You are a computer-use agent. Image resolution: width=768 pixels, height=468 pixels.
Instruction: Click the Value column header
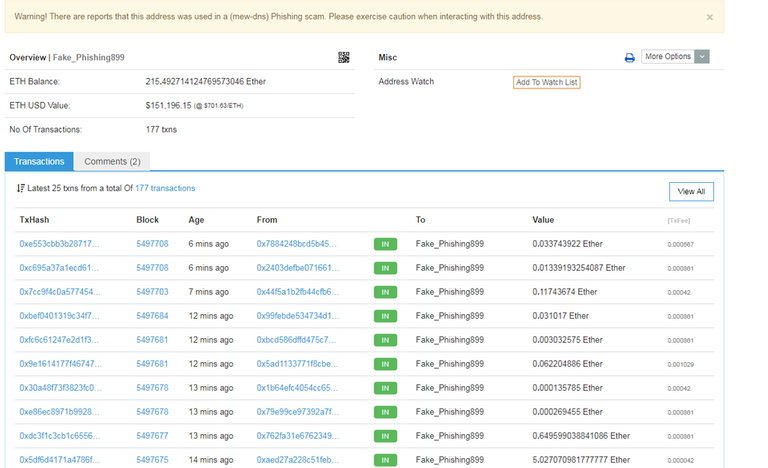(543, 220)
